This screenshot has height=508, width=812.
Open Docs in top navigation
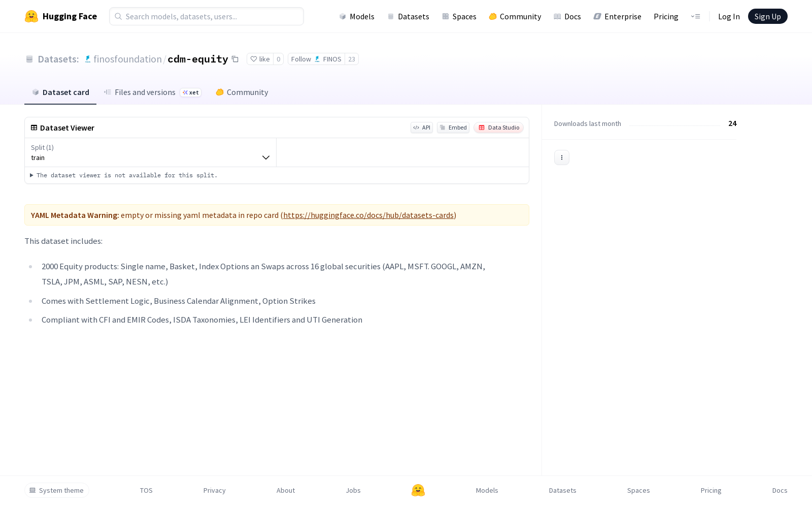pos(567,16)
